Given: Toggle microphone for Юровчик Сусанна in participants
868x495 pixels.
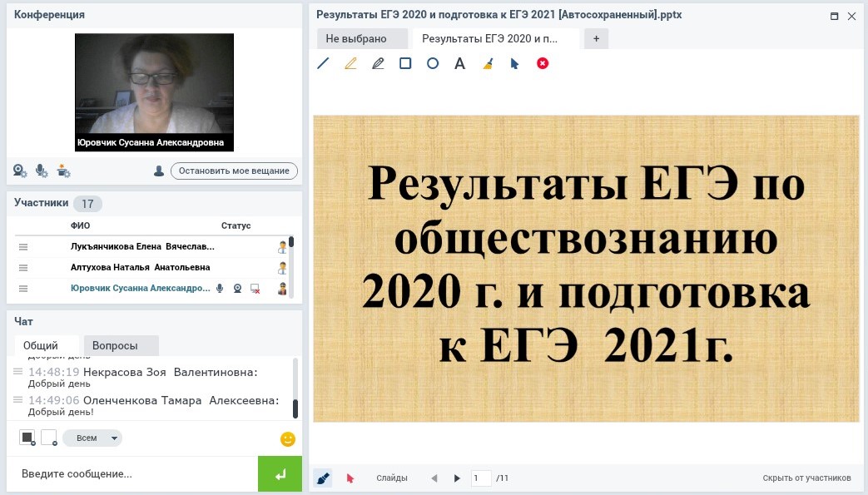Looking at the screenshot, I should (220, 289).
